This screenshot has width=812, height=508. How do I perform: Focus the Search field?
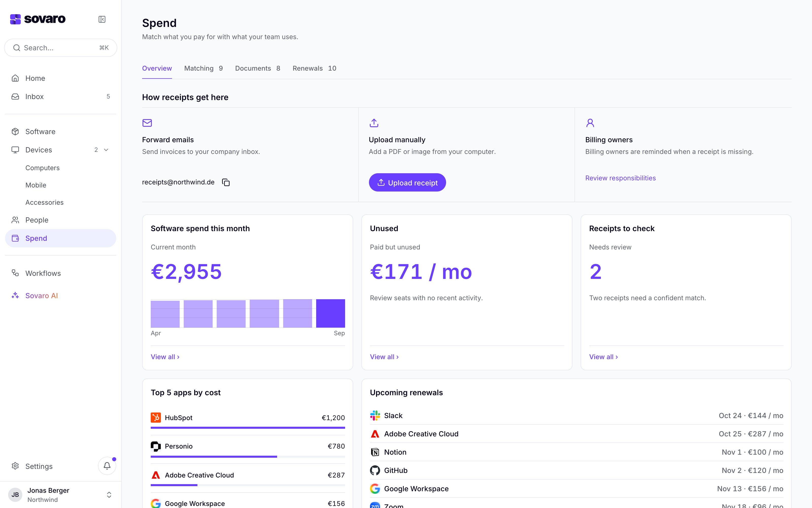(61, 48)
